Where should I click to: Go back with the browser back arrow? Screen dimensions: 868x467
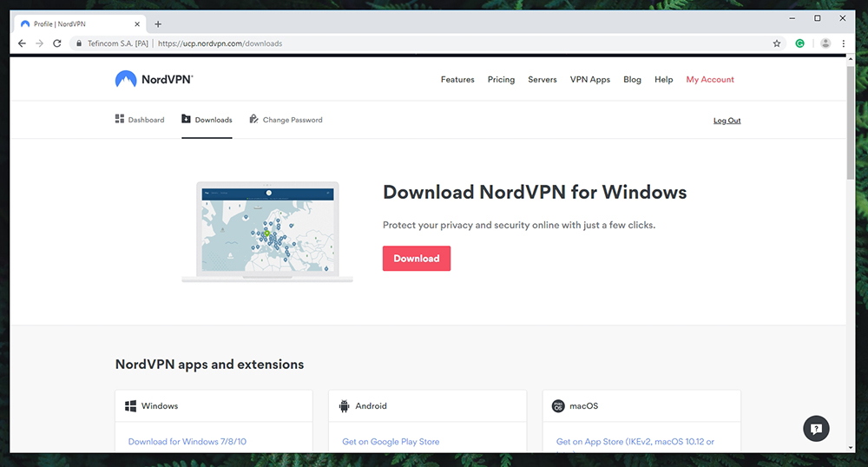[x=22, y=43]
